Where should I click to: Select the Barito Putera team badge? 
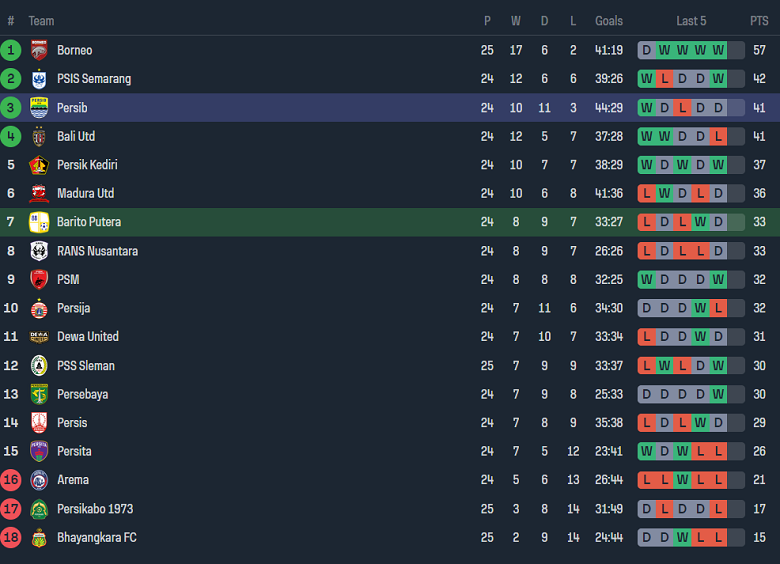coord(39,222)
